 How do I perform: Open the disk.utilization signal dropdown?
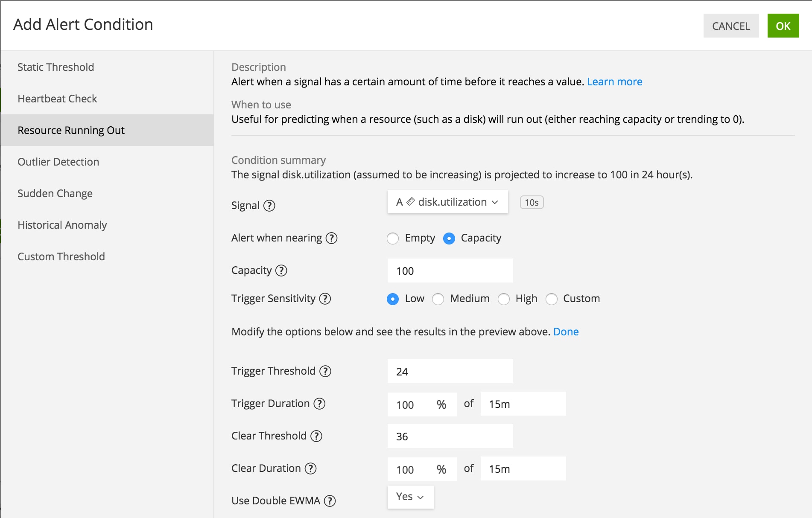448,202
